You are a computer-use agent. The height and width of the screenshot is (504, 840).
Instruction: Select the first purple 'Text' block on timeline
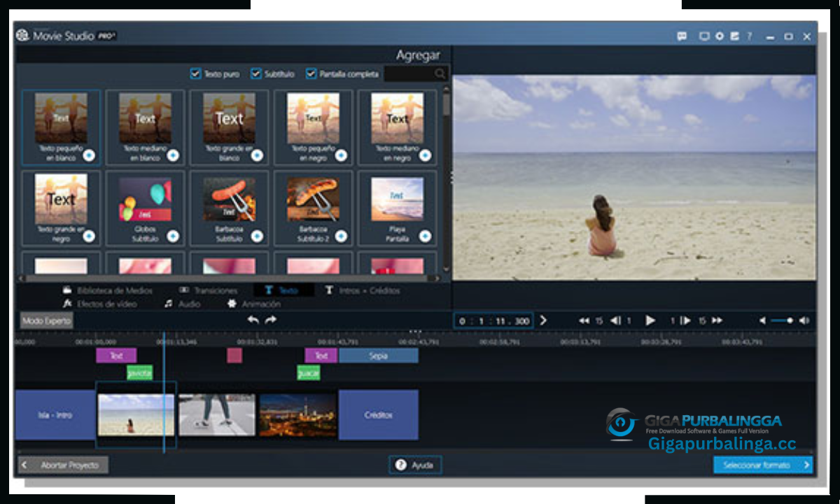tap(116, 356)
